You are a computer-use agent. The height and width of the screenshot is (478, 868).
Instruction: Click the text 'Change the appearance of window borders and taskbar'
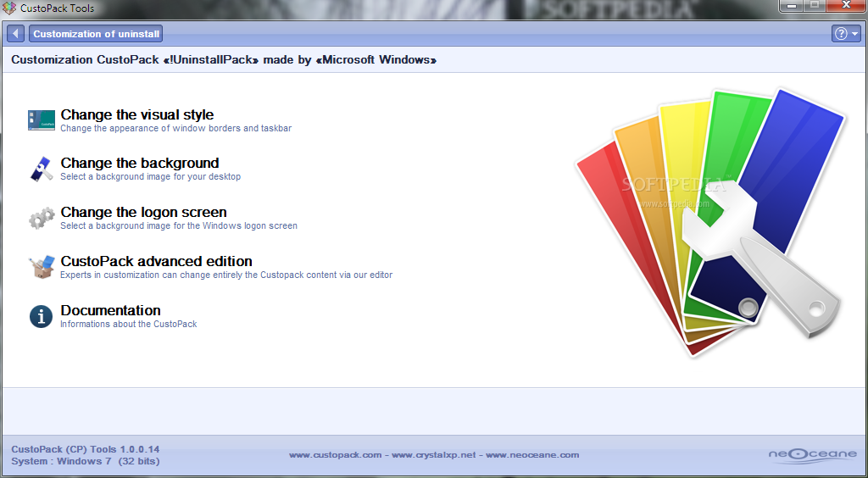175,128
